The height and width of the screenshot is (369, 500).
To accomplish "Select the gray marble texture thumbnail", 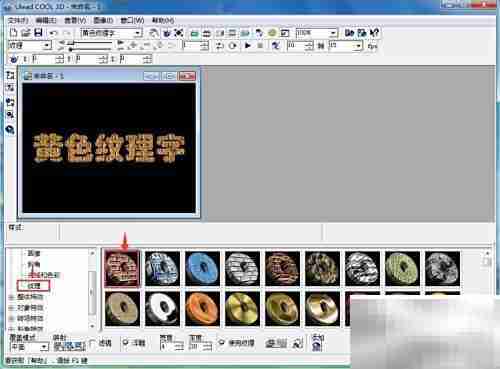I will click(442, 269).
